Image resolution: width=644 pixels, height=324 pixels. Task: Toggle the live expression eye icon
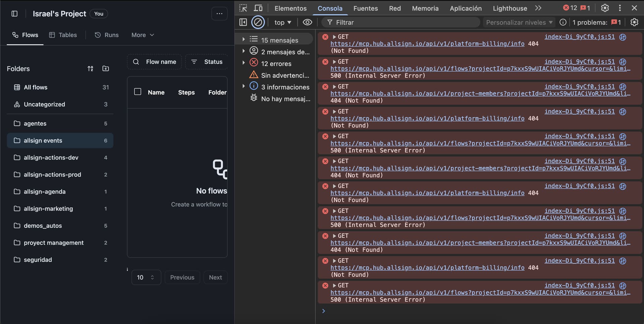click(307, 22)
